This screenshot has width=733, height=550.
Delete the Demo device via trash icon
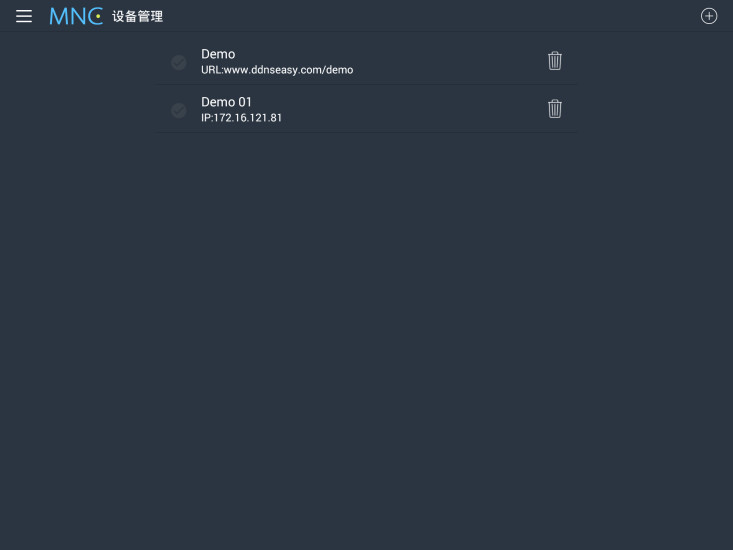(x=554, y=61)
